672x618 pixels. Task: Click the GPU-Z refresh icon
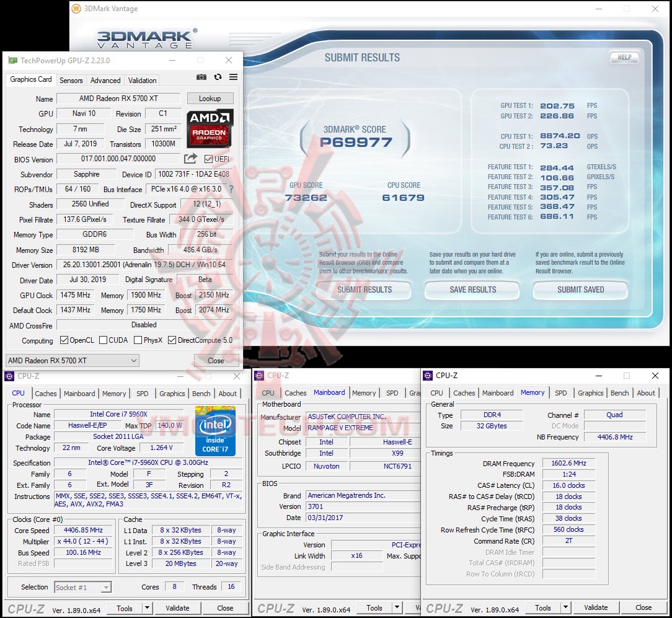[x=218, y=77]
